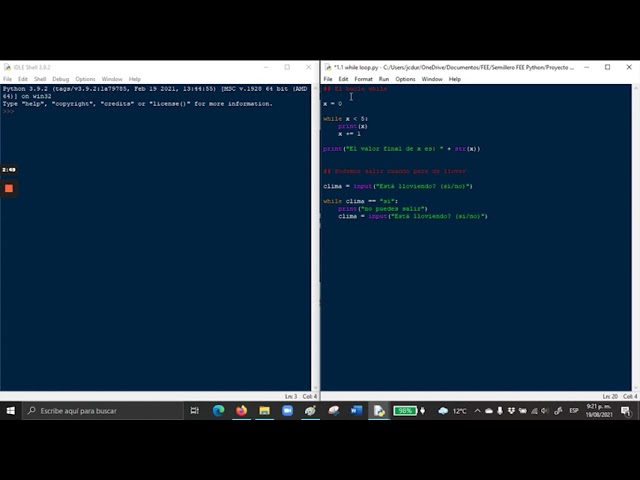Click the microphone tray icon
Image resolution: width=640 pixels, height=480 pixels.
click(x=500, y=411)
